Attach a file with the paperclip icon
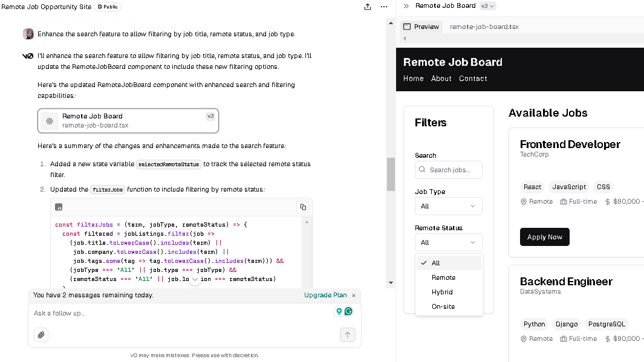 41,335
